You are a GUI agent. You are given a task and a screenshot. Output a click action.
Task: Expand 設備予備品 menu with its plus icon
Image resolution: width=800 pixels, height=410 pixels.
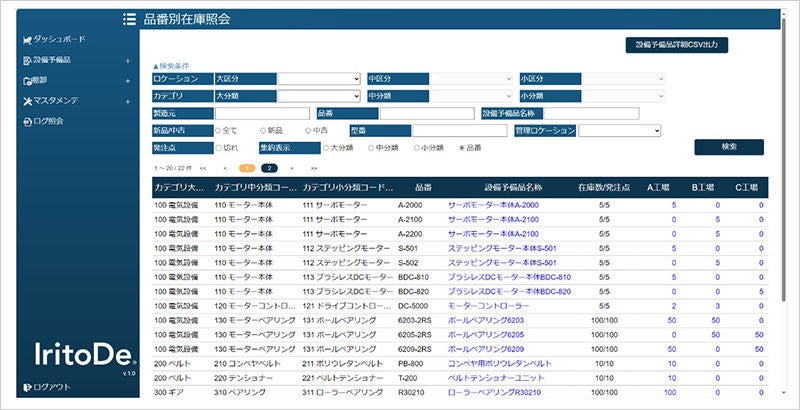pyautogui.click(x=127, y=61)
